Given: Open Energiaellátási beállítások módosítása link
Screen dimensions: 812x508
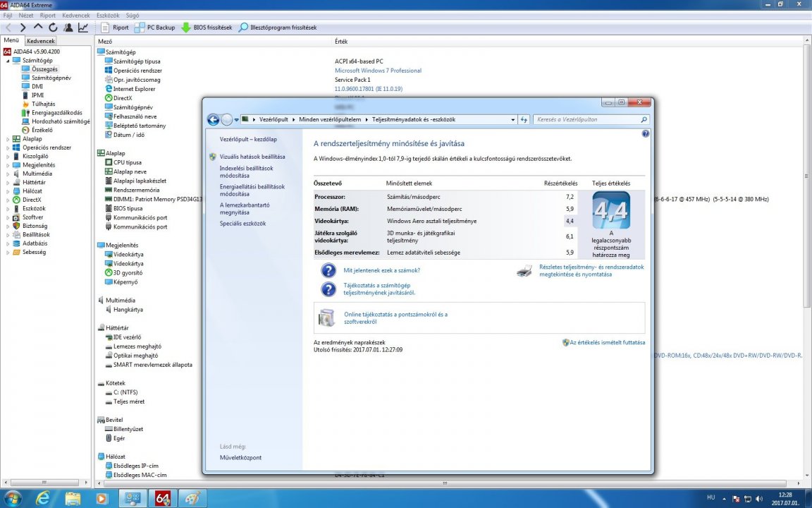Looking at the screenshot, I should [252, 190].
